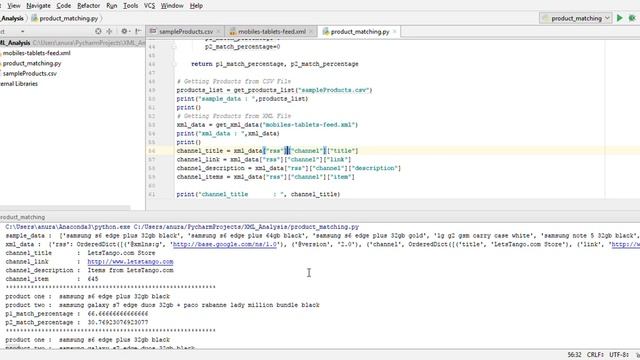The height and width of the screenshot is (360, 640).
Task: Change the CRLF line separator in status bar
Action: 595,355
